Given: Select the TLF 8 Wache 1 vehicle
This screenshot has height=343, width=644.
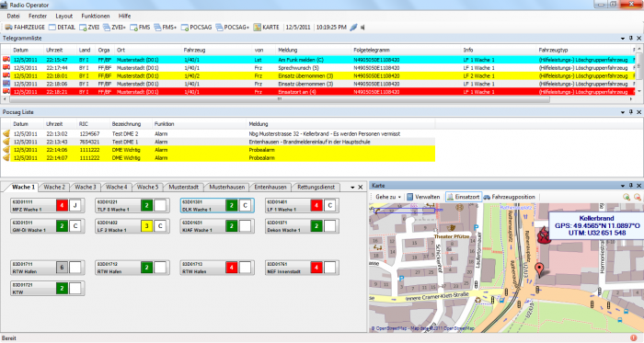Looking at the screenshot, I should (x=132, y=205).
